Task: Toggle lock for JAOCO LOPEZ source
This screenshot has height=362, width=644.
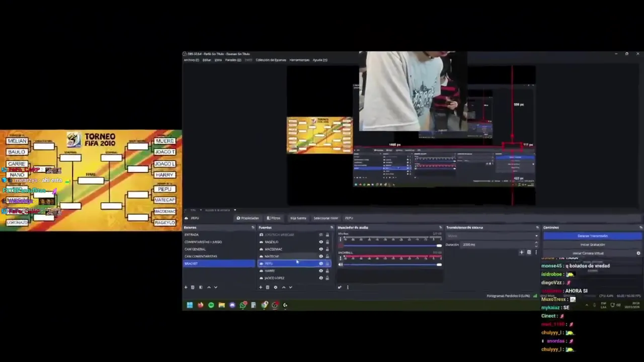Action: pos(328,278)
